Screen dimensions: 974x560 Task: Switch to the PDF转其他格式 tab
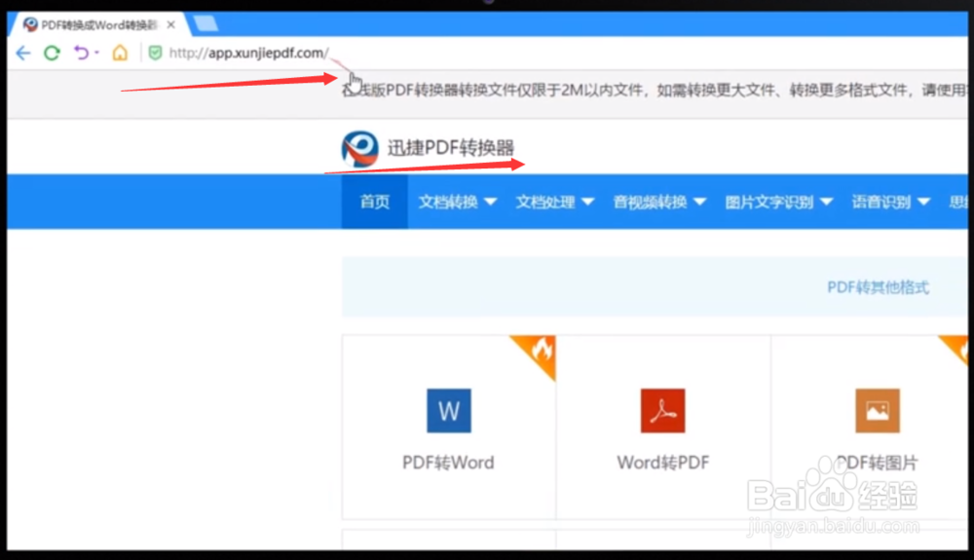878,287
